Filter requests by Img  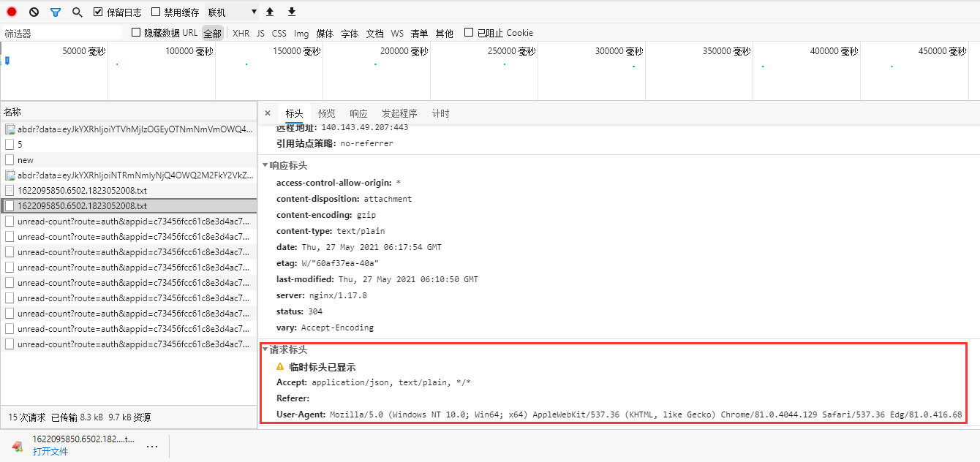[301, 34]
